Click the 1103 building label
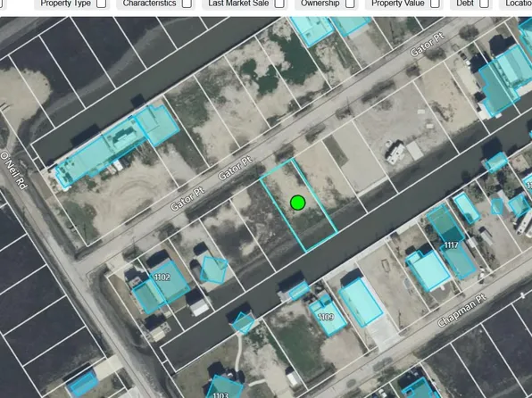The height and width of the screenshot is (398, 532). click(x=220, y=394)
